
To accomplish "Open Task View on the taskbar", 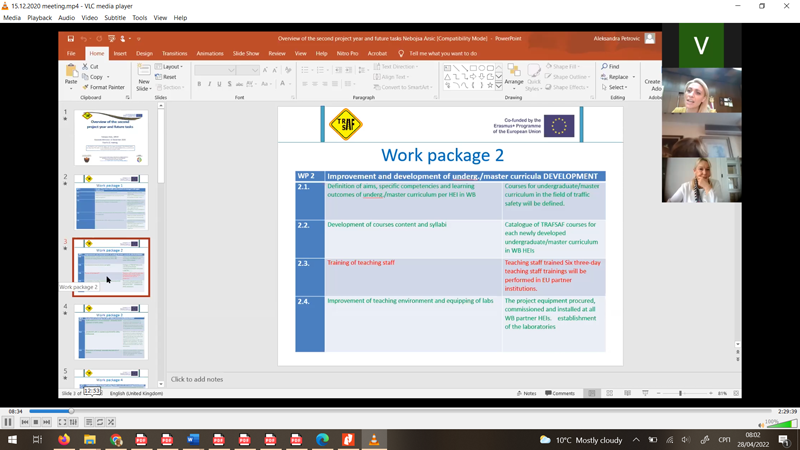I will click(x=37, y=439).
